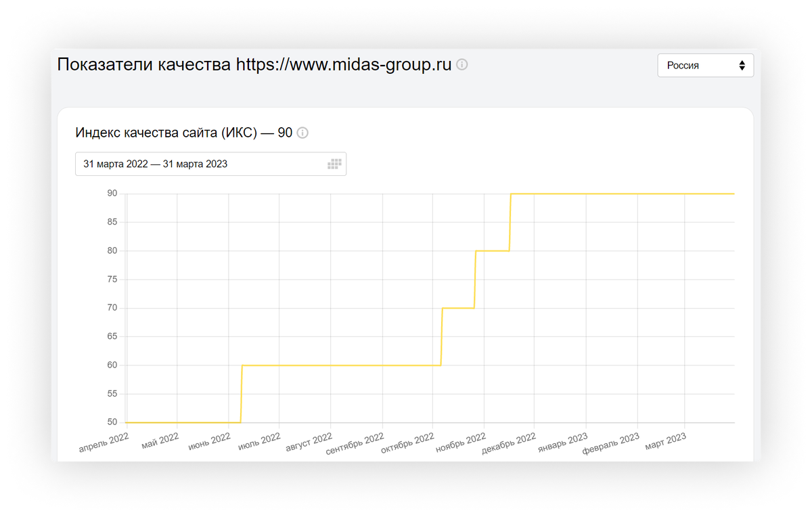Select the Россия region option
The height and width of the screenshot is (515, 812).
click(684, 65)
